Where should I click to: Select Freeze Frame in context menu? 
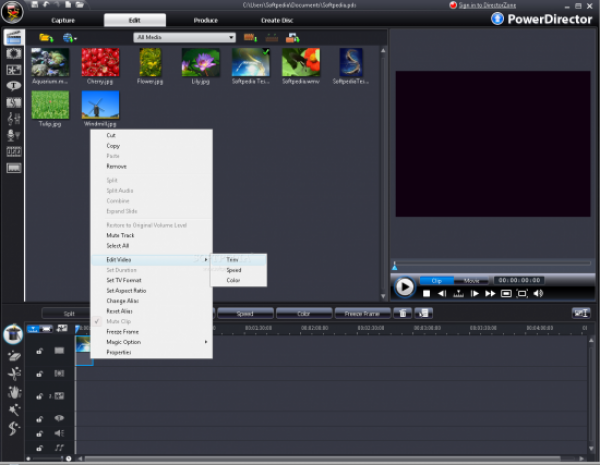click(123, 332)
